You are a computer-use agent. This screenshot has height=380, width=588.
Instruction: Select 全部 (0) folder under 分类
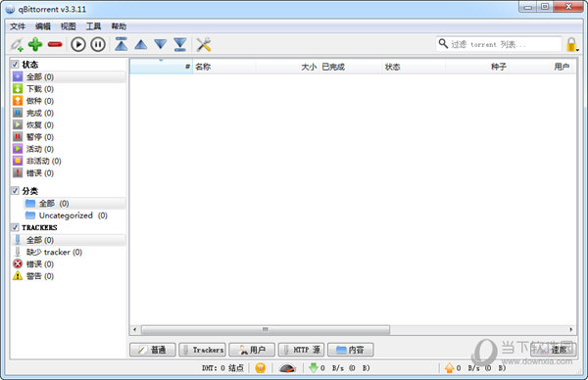pos(74,203)
